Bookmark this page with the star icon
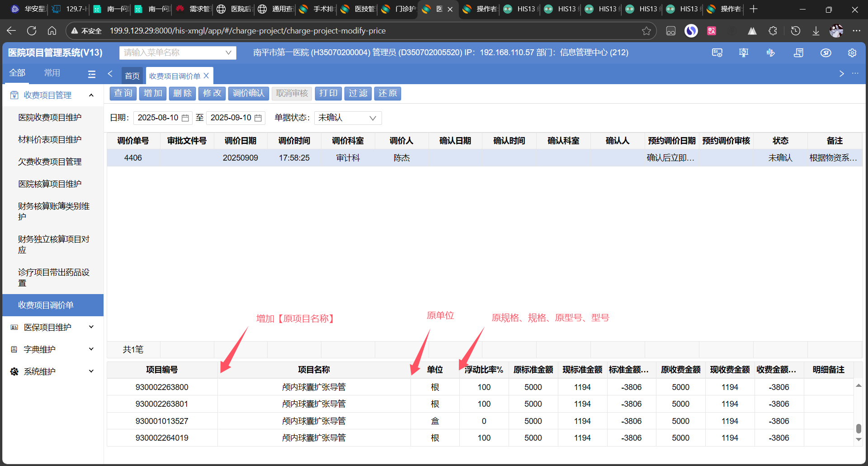The width and height of the screenshot is (868, 466). (646, 31)
